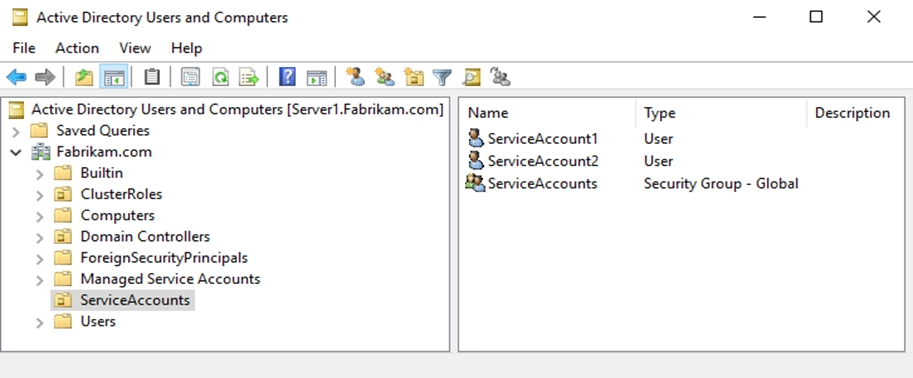Toggle Show/Hide Console Tree button

(x=114, y=77)
